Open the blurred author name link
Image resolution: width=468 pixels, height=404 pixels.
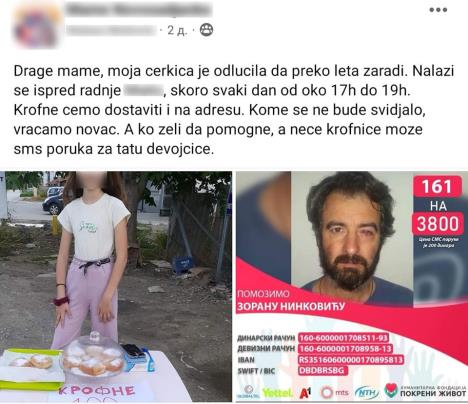point(139,10)
